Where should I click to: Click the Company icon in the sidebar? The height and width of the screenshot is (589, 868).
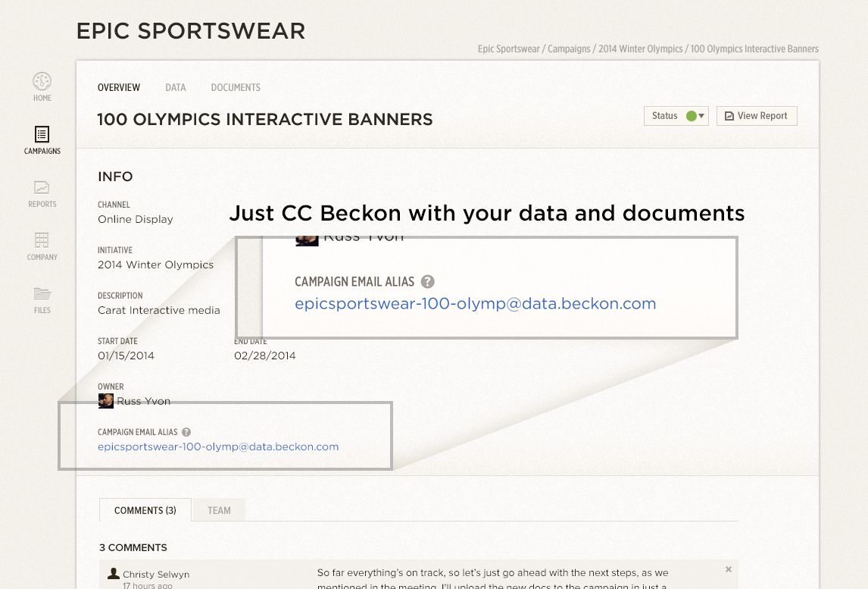click(x=42, y=240)
